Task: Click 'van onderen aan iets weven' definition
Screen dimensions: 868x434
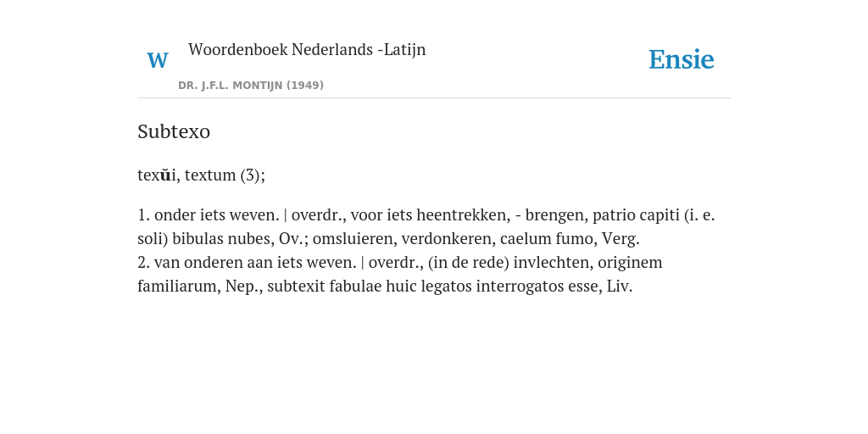Action: [x=255, y=263]
